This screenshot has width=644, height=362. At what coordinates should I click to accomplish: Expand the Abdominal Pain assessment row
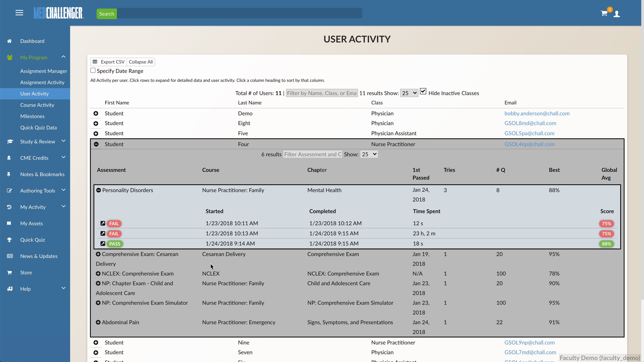click(98, 322)
